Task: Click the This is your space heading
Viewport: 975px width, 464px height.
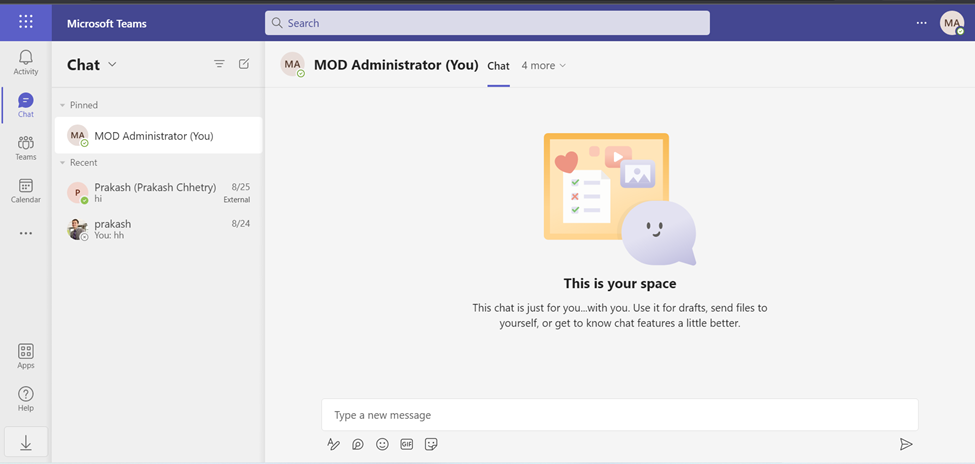Action: coord(620,284)
